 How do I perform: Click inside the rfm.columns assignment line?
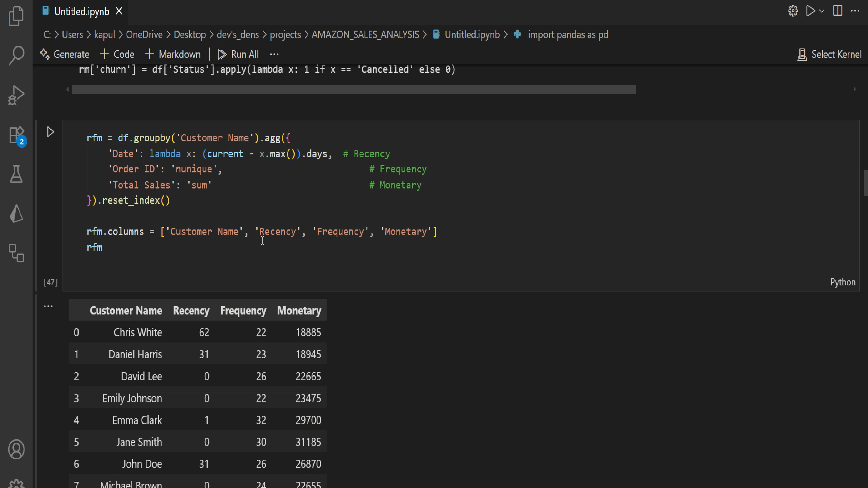[x=261, y=232]
